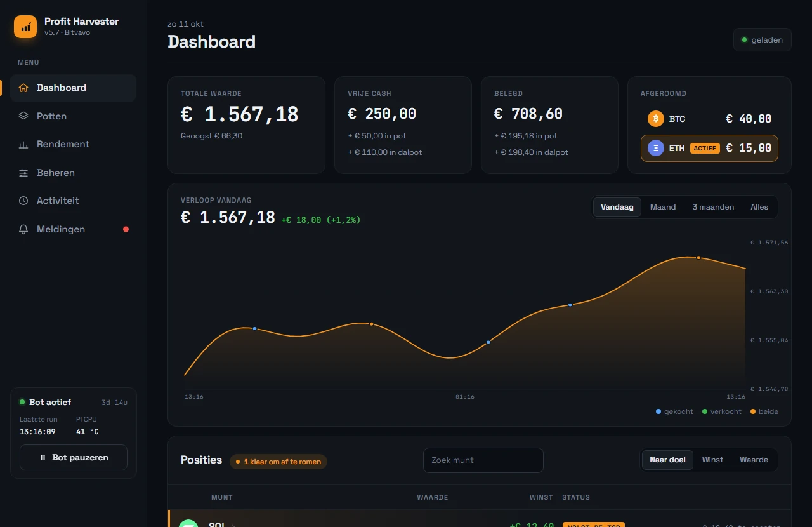Sort positions by Waarde

[754, 460]
